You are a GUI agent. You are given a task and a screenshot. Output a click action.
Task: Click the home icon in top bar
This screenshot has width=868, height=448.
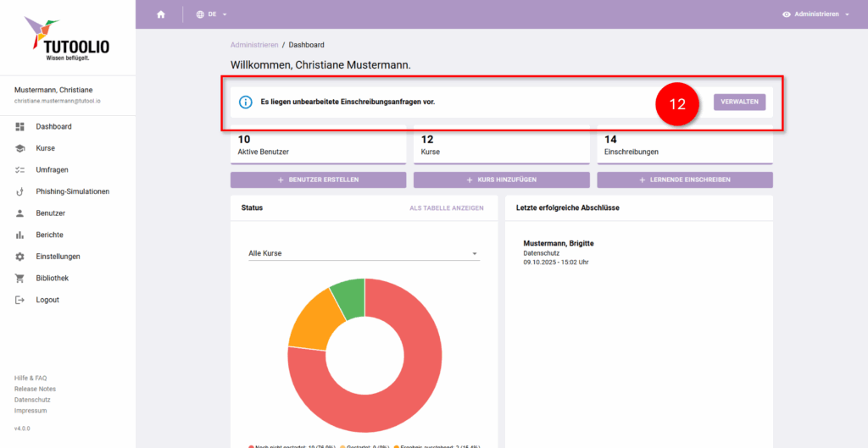click(x=161, y=14)
